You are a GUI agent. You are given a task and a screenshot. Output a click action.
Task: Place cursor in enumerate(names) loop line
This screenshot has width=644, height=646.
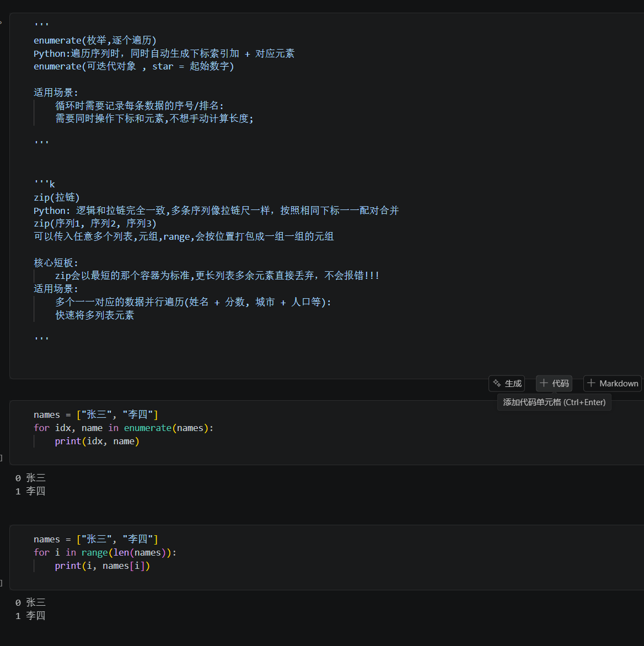124,428
